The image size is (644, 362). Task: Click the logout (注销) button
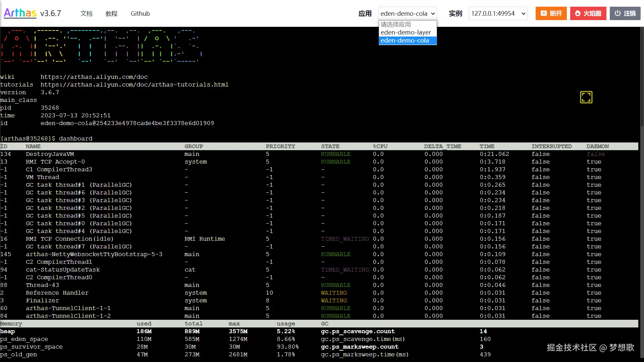point(625,13)
